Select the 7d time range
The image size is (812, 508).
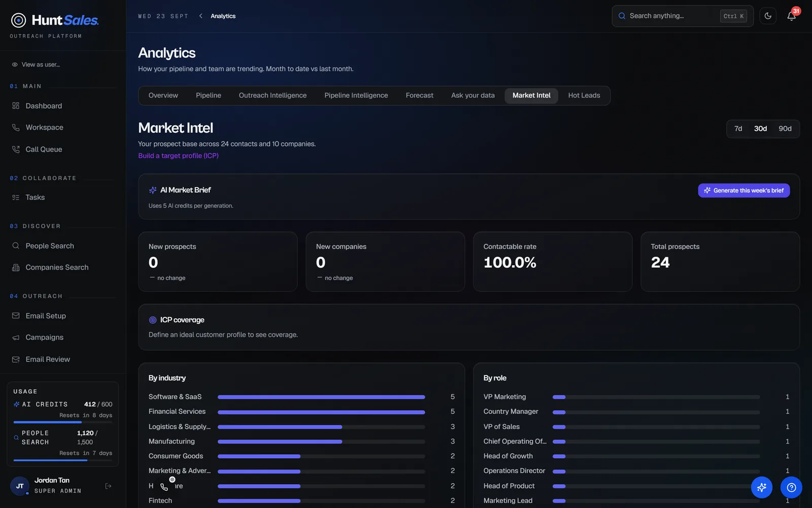[738, 129]
